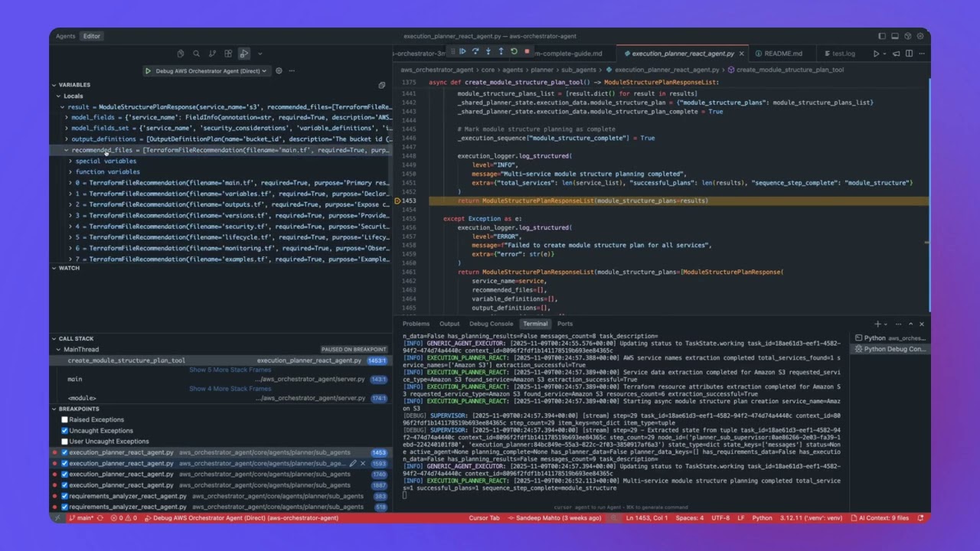Open editor more actions ellipsis
980x551 pixels.
[921, 54]
